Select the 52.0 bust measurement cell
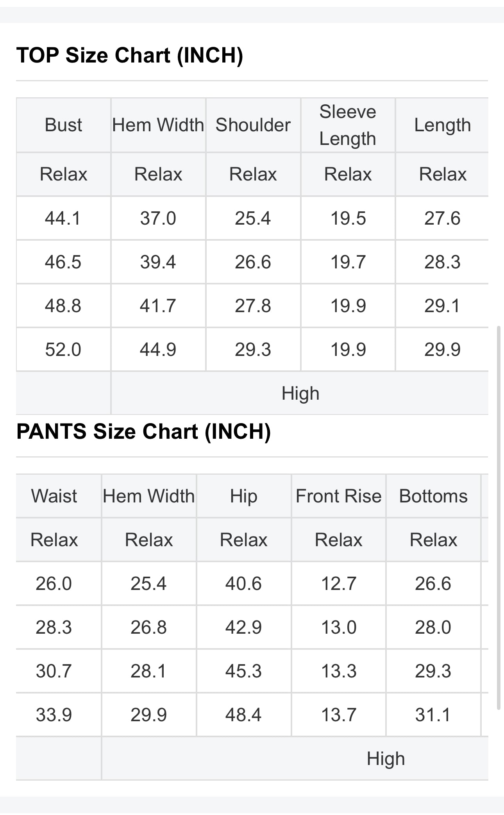 [x=63, y=349]
